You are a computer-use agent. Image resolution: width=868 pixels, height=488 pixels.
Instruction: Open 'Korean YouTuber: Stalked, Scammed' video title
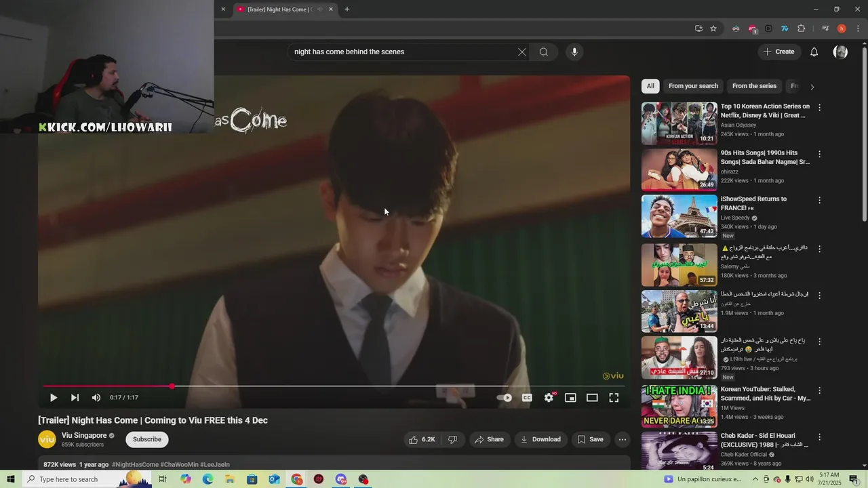(x=766, y=394)
